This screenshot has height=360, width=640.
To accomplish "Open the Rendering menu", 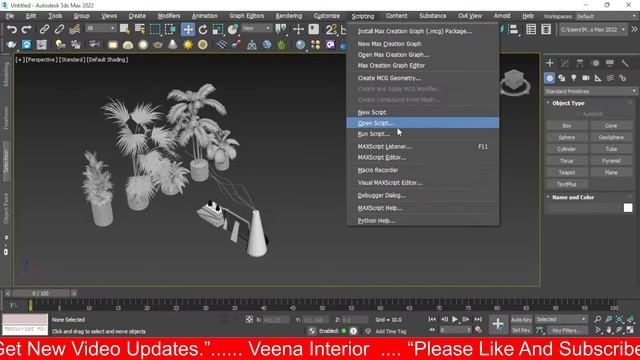I will click(x=289, y=16).
